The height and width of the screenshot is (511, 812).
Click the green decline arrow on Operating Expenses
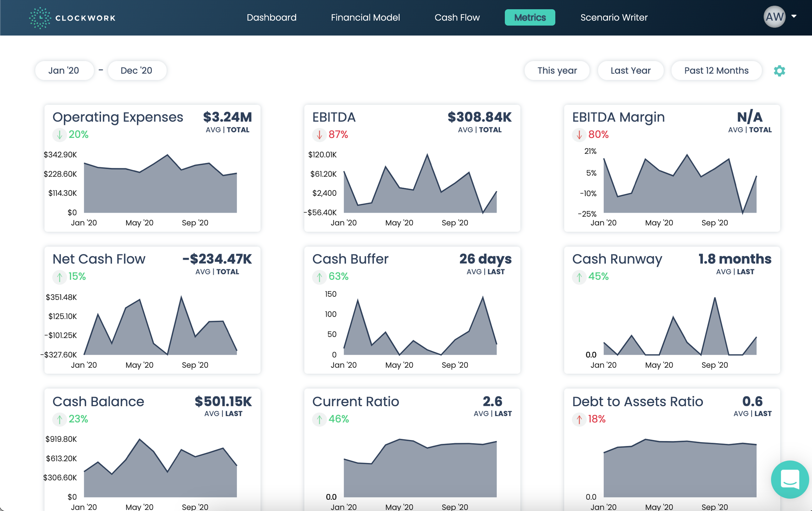pyautogui.click(x=59, y=135)
